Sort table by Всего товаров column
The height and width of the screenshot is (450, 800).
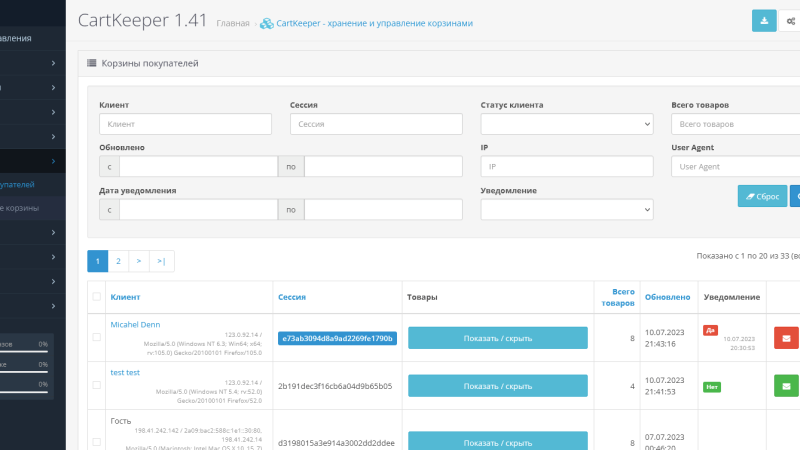(x=618, y=297)
